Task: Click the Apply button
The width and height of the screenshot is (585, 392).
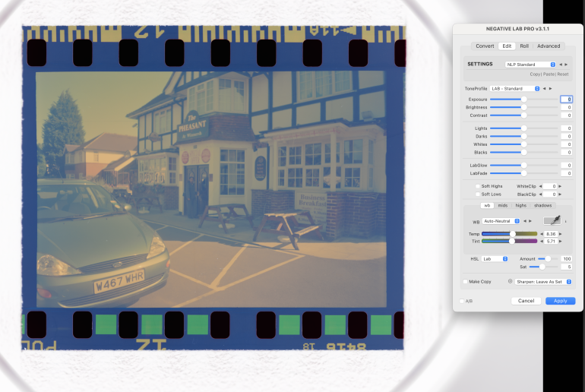Action: pos(561,301)
